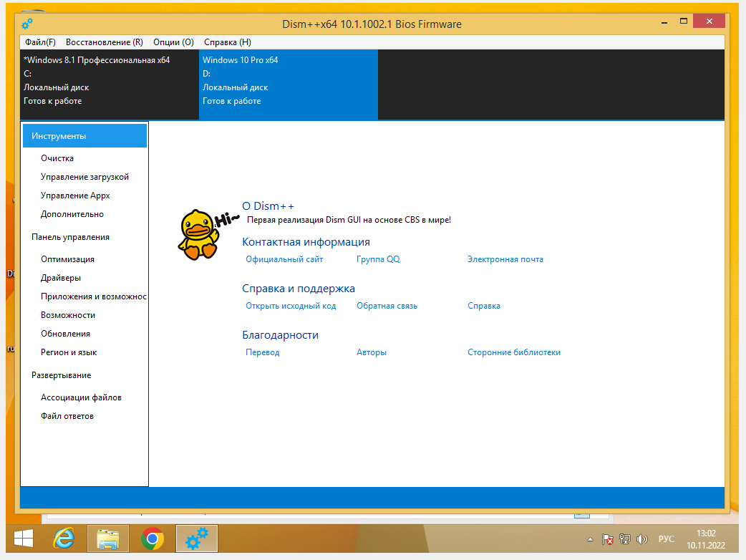This screenshot has height=560, width=746.
Task: Launch Internet Explorer from the taskbar
Action: pyautogui.click(x=64, y=539)
